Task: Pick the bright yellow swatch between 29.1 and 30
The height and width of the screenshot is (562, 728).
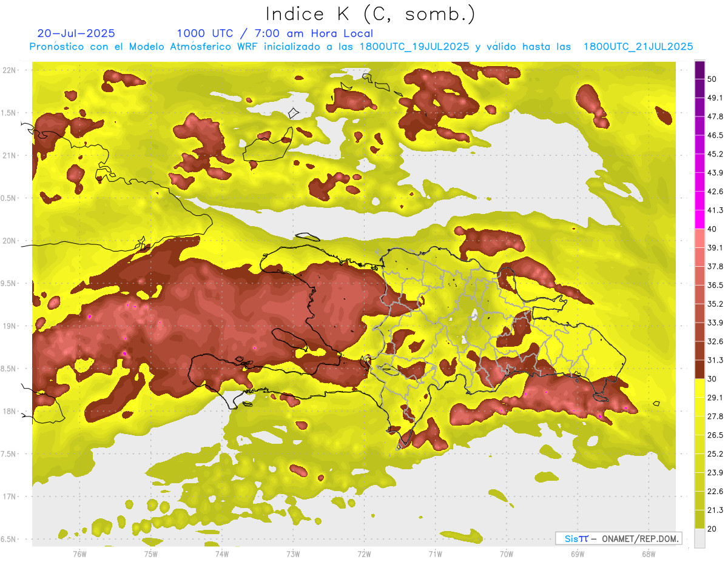Action: [x=700, y=388]
